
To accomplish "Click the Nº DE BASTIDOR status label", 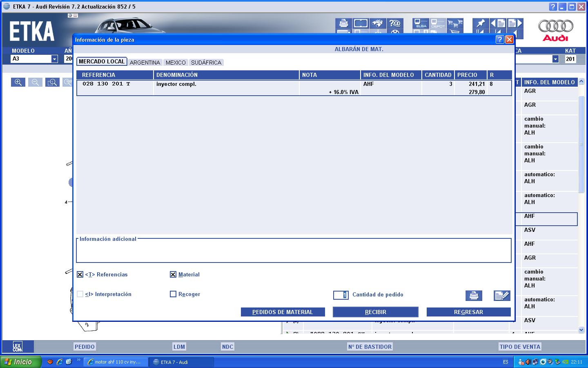I will click(370, 347).
